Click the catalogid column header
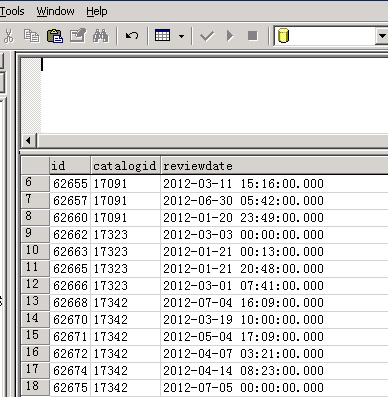 pyautogui.click(x=125, y=166)
